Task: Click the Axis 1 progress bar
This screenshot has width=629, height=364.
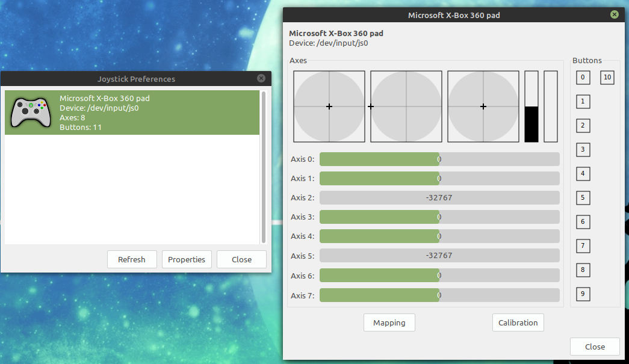Action: [x=439, y=179]
